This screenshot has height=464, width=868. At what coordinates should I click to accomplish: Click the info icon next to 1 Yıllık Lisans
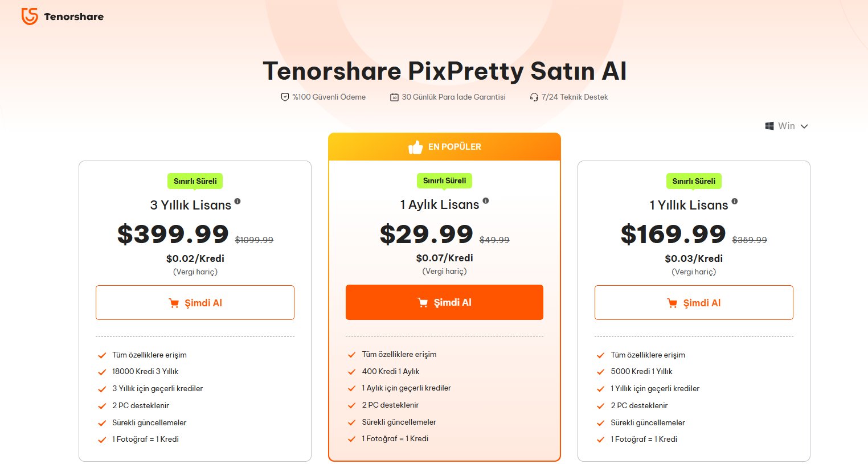pyautogui.click(x=735, y=200)
